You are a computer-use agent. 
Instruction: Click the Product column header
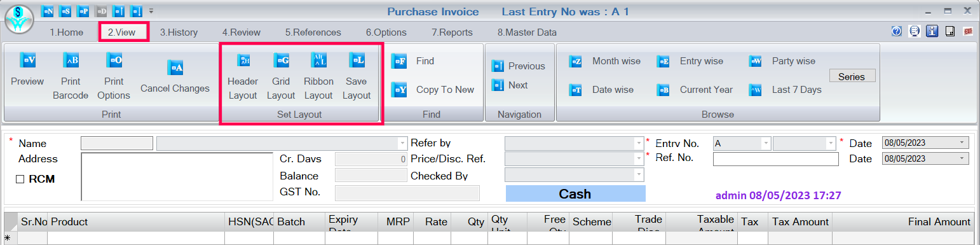pos(136,221)
